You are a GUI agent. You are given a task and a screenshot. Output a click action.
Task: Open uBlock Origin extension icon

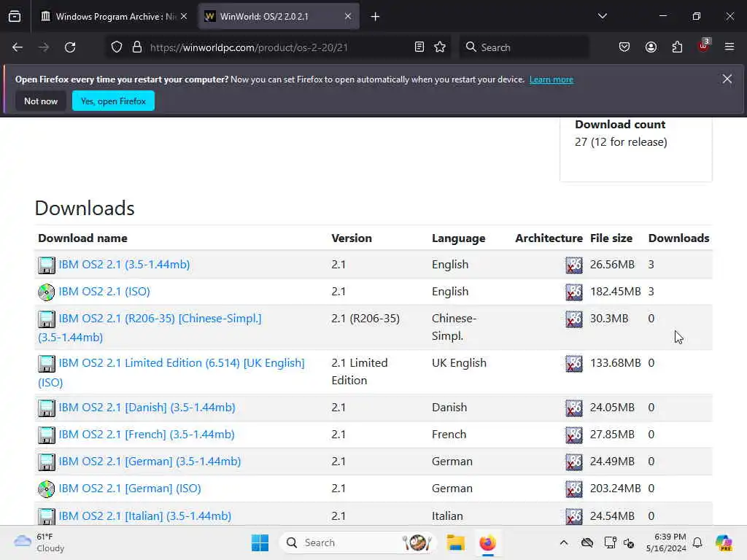pos(704,46)
